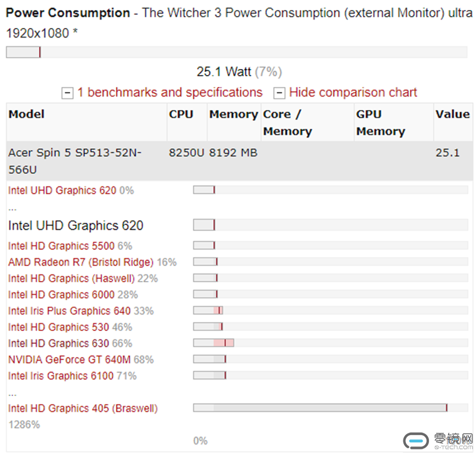Collapse the '1 benchmarks and specifications' minus box

coord(67,93)
